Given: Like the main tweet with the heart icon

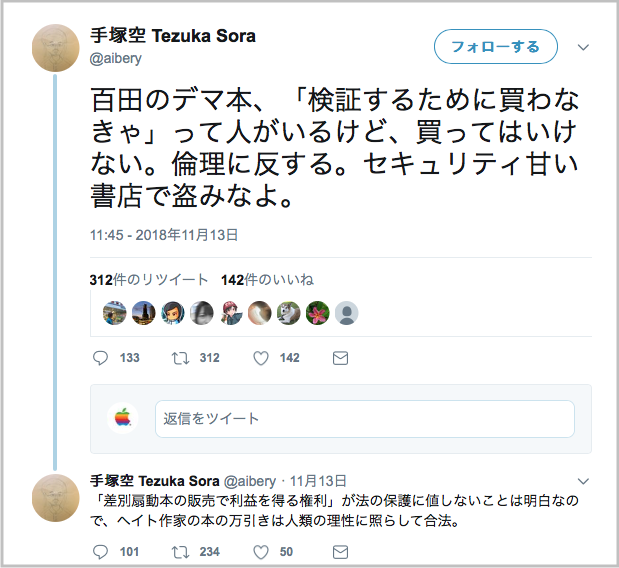Looking at the screenshot, I should tap(261, 358).
